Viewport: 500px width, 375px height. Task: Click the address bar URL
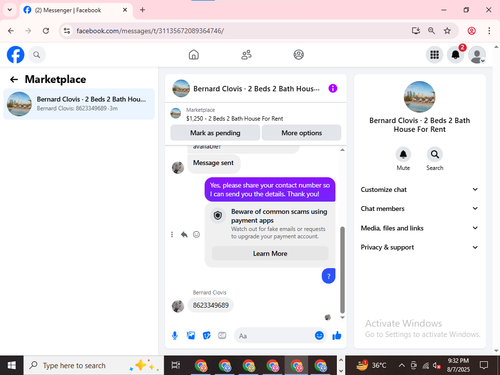(x=150, y=31)
